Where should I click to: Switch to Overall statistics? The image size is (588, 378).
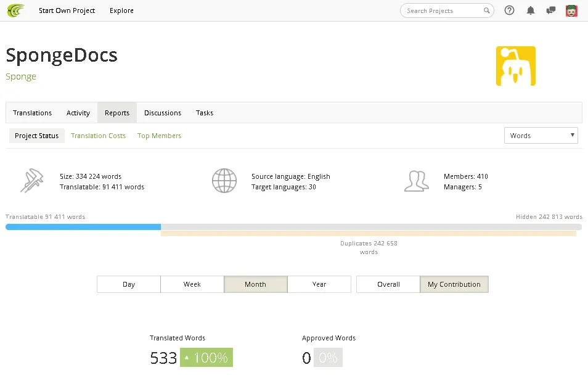point(388,284)
